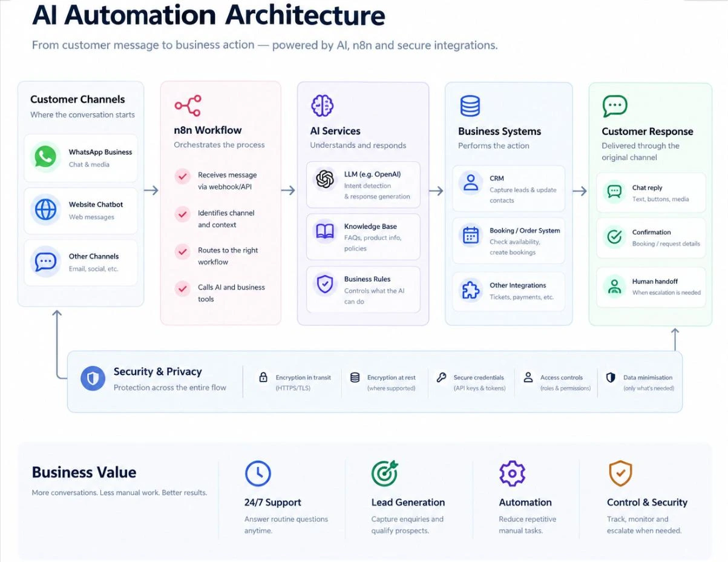Click the checkmark beside Receives message
728x562 pixels.
pos(182,176)
